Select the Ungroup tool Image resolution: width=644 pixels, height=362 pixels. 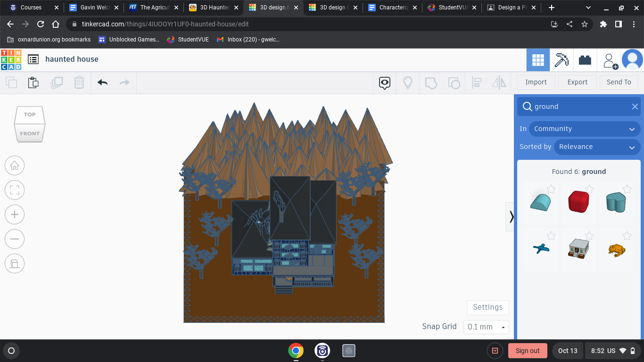click(x=454, y=82)
